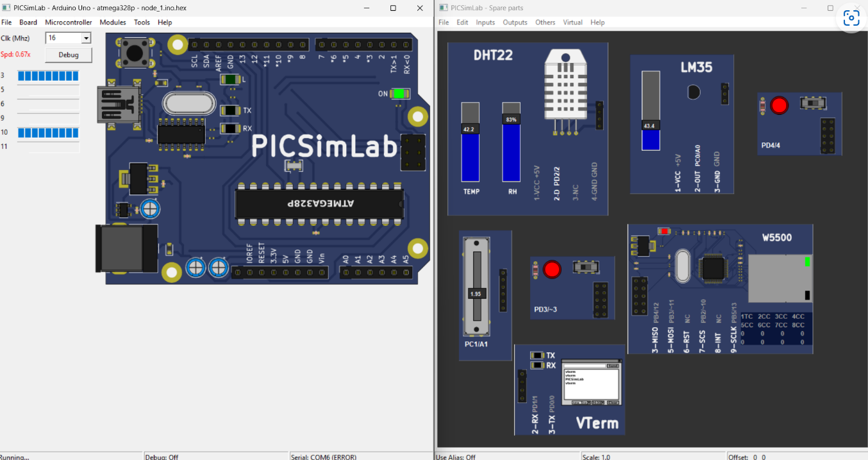Image resolution: width=868 pixels, height=460 pixels.
Task: Open Help menu in Arduino Uno window
Action: [165, 22]
